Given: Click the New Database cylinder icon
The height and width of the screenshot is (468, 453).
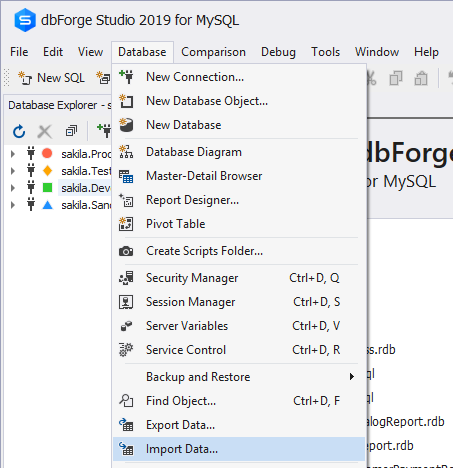Looking at the screenshot, I should [x=126, y=125].
